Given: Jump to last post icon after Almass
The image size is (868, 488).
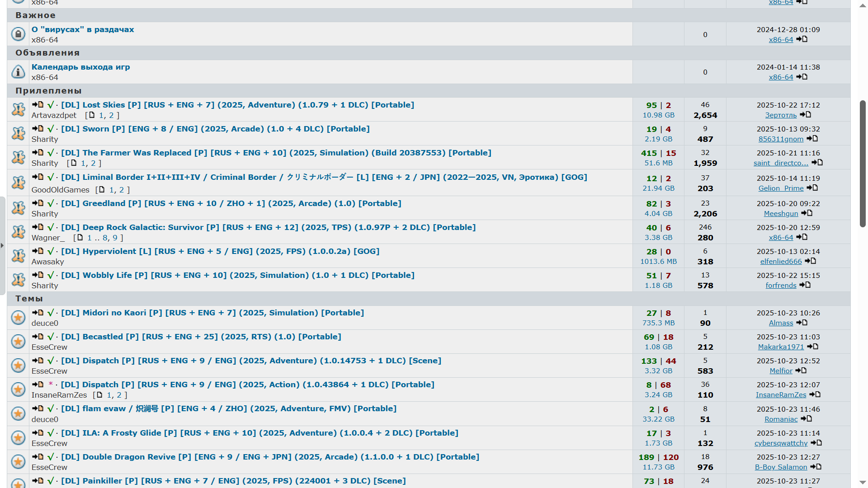Looking at the screenshot, I should [802, 323].
